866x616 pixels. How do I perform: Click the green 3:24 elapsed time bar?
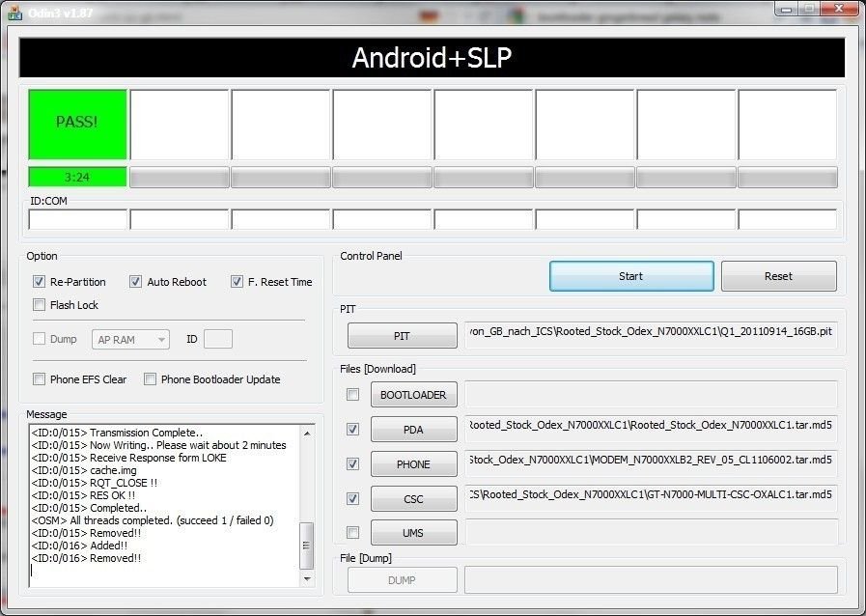coord(77,177)
